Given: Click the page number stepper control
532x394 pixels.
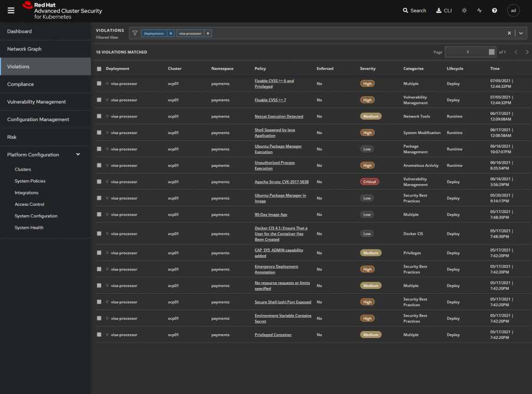Looking at the screenshot, I should [491, 52].
